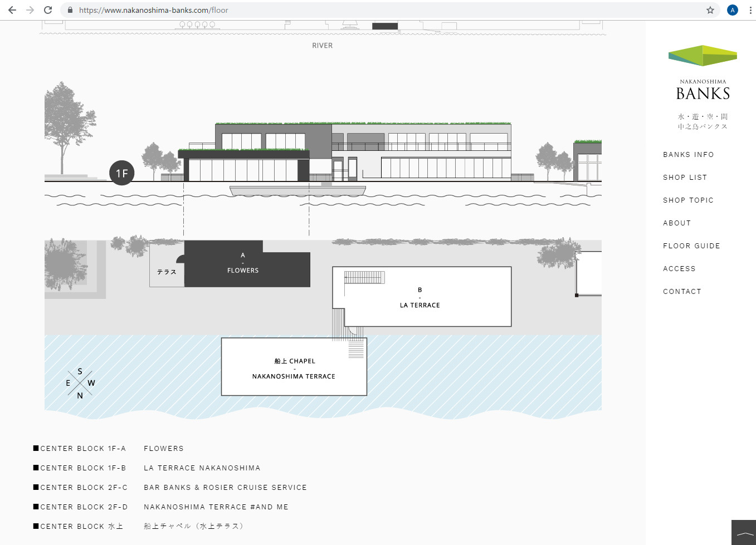756x545 pixels.
Task: Click the 水・遊・空・間 中之島バンクス tagline
Action: (703, 121)
